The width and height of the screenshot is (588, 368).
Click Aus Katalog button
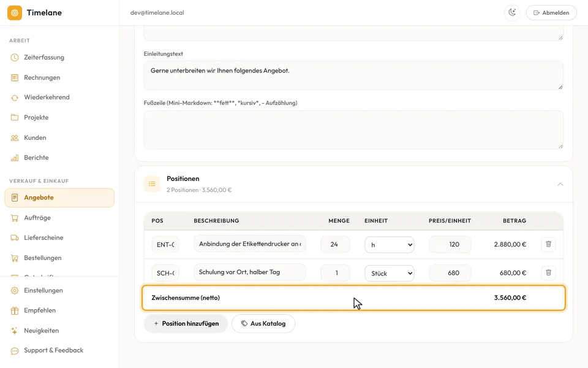coord(263,324)
